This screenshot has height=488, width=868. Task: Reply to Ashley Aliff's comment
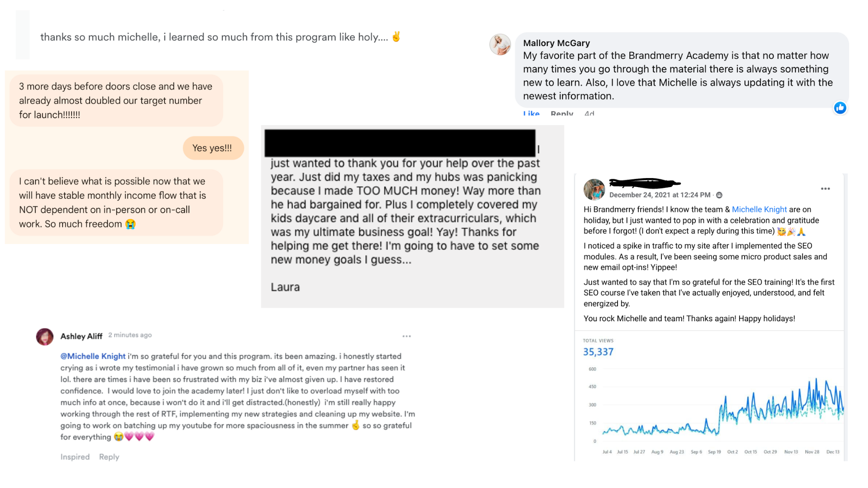click(109, 457)
